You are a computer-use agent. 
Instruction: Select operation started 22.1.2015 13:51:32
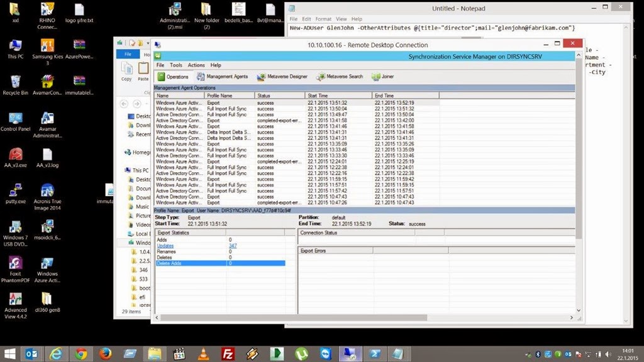[297, 102]
